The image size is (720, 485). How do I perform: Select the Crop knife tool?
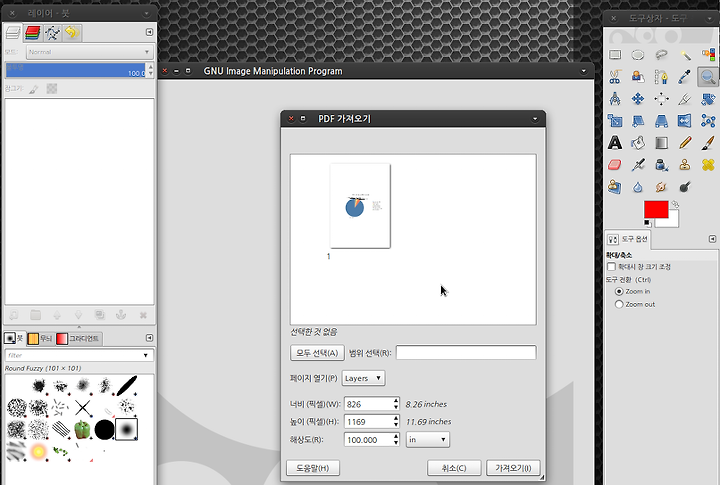685,99
